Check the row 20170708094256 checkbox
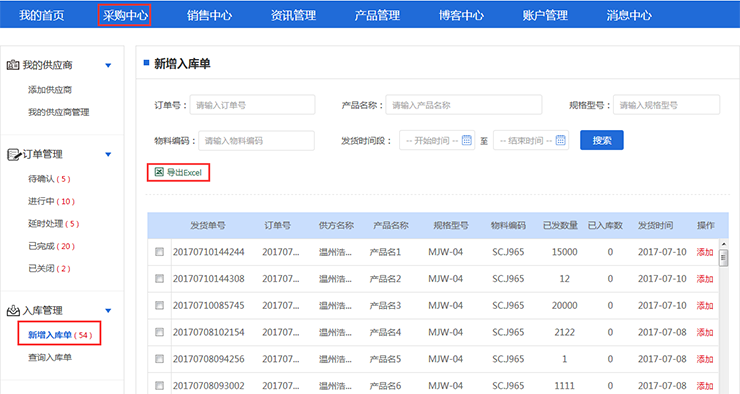 [x=160, y=359]
